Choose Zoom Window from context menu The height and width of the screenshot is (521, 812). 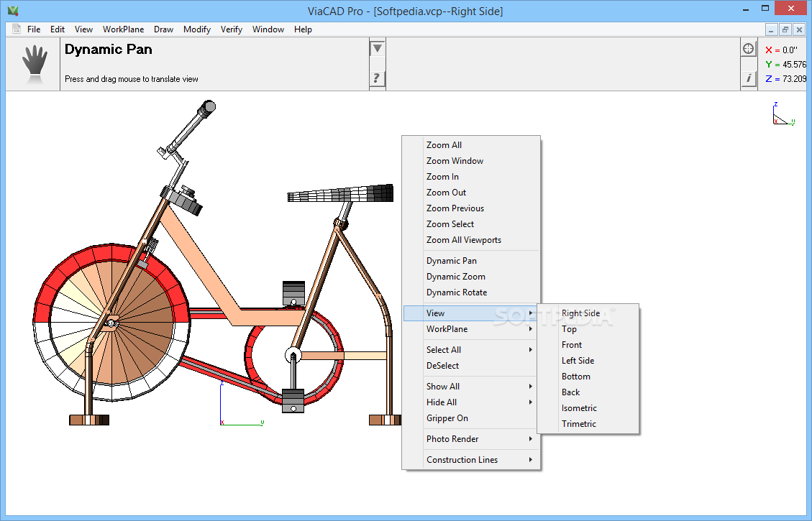click(x=471, y=161)
